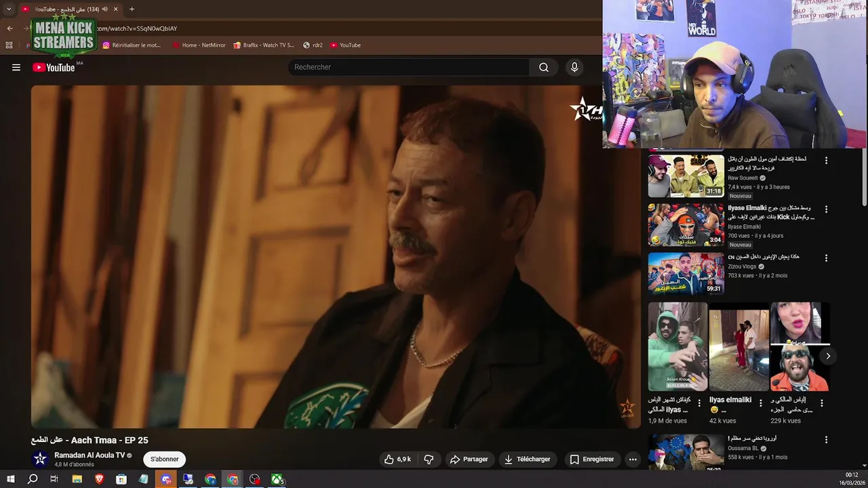The width and height of the screenshot is (868, 488).
Task: Like the video showing 6,9 k
Action: pos(397,459)
